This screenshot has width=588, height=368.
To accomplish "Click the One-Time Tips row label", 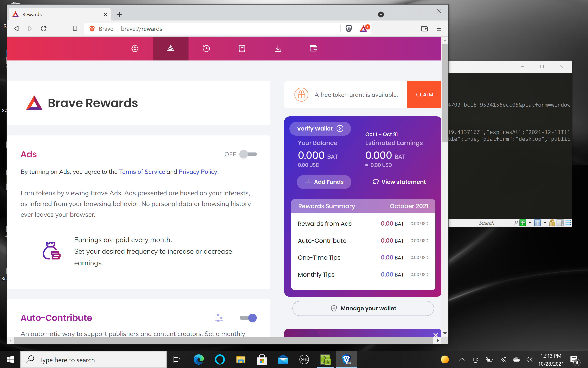I will 319,257.
